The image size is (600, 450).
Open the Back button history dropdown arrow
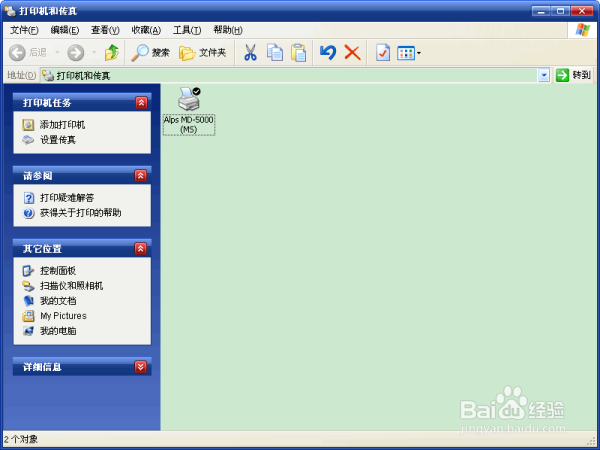[57, 52]
